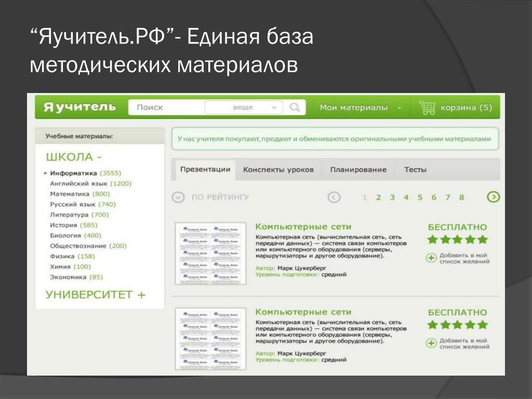Viewport: 532px width, 399px height.
Task: Expand the УНИВЕРСИТЕТ section
Action: point(96,295)
